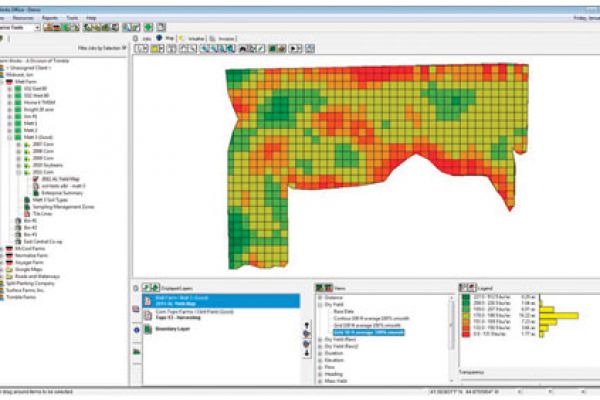Collapse the Dry Yield item in the Items panel
Viewport: 600px width, 400px height.
[320, 305]
